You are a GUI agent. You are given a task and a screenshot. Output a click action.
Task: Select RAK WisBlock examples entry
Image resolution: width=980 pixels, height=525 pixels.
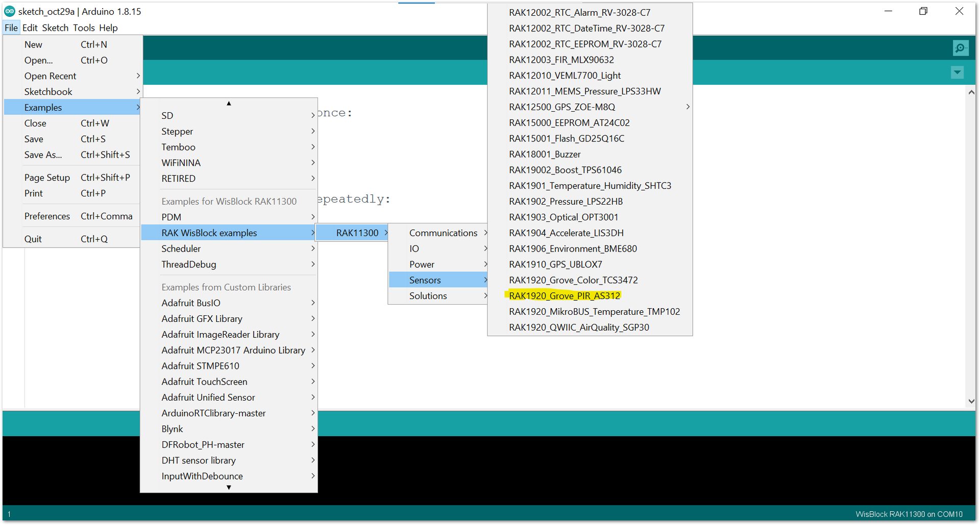tap(229, 233)
